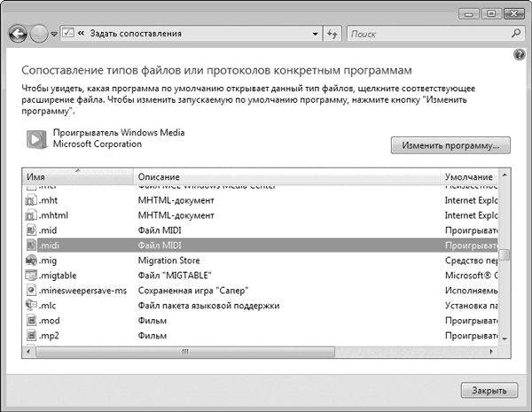
Task: Sort by the Имя column header
Action: [x=76, y=178]
